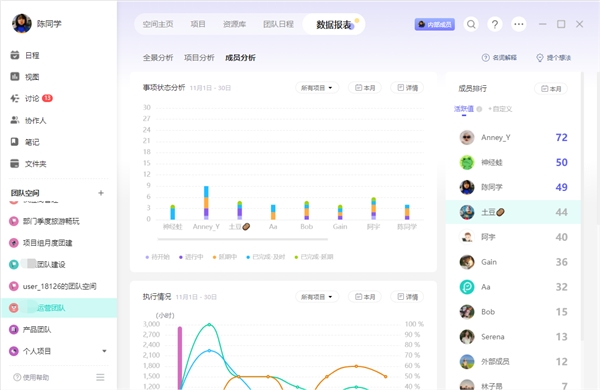The image size is (600, 390).
Task: Click 本月 button in 成员排行 panel
Action: [551, 89]
